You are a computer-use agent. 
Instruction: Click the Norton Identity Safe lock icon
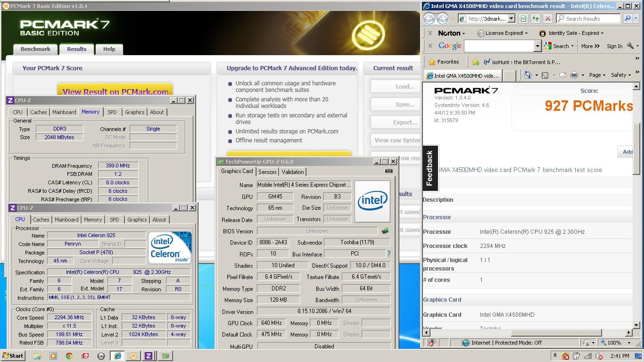542,33
